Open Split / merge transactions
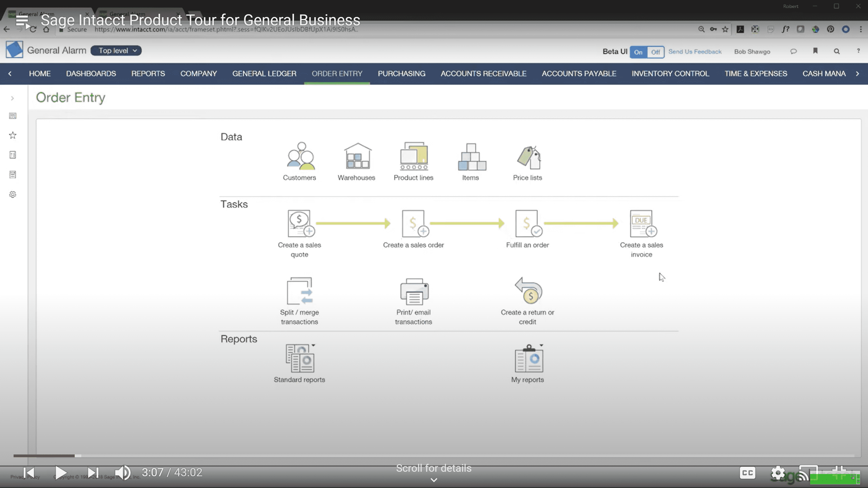Viewport: 868px width, 488px height. tap(300, 291)
